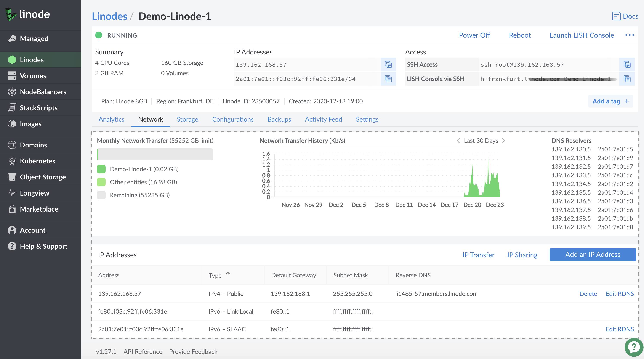Copy the IPv4 address using its copy icon
Image resolution: width=644 pixels, height=359 pixels.
tap(388, 64)
